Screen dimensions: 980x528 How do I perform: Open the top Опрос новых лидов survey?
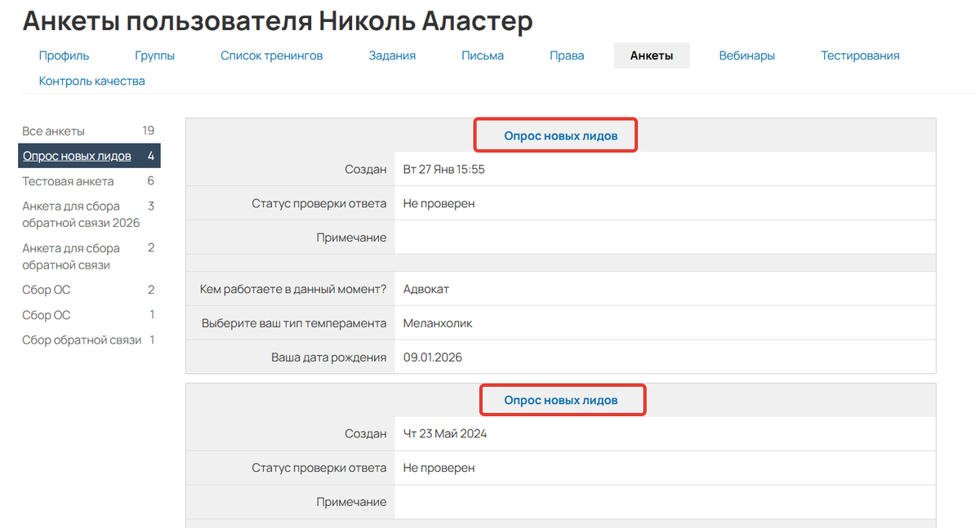[x=555, y=135]
